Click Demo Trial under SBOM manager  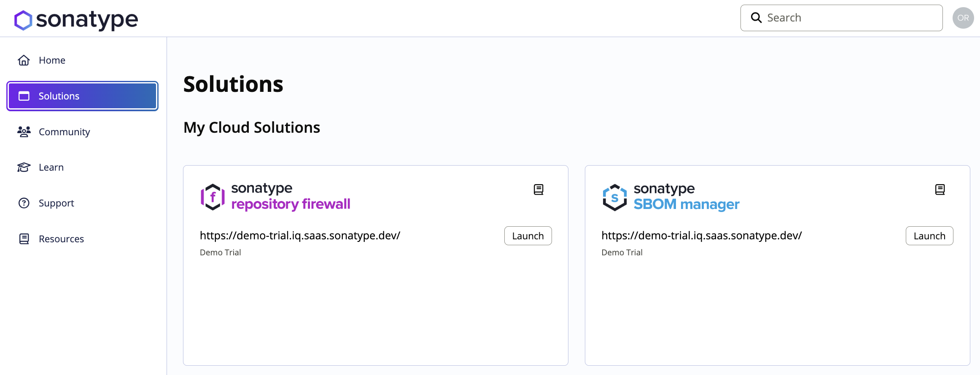(622, 252)
